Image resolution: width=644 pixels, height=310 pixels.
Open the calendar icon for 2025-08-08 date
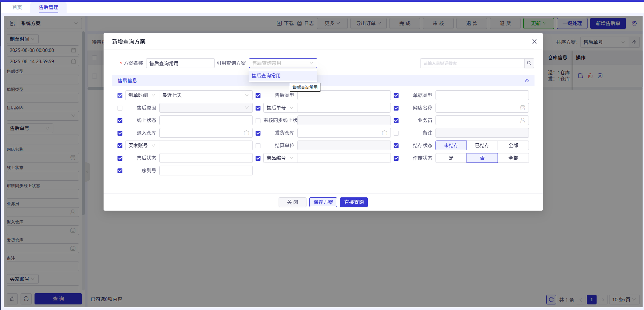[74, 50]
